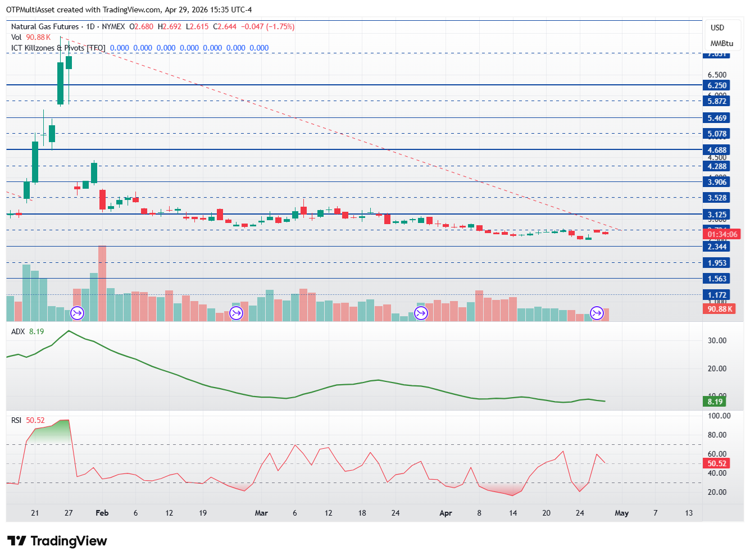Viewport: 750px width, 560px height.
Task: Click the May date on time axis
Action: pos(621,513)
